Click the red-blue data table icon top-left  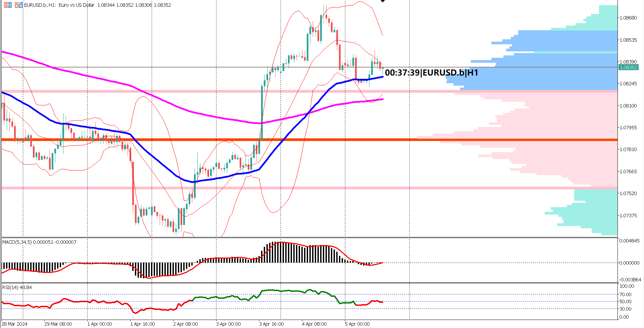point(8,5)
